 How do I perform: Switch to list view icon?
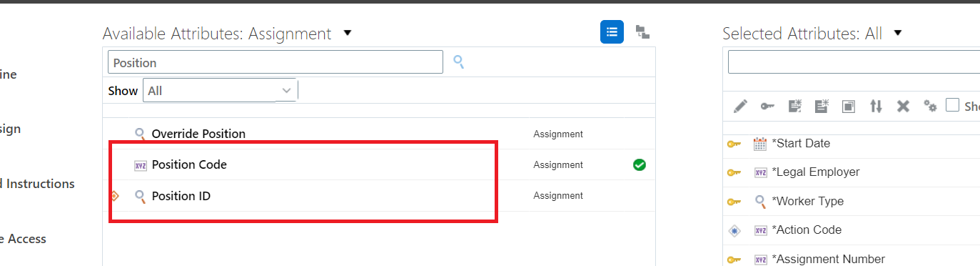pyautogui.click(x=612, y=31)
